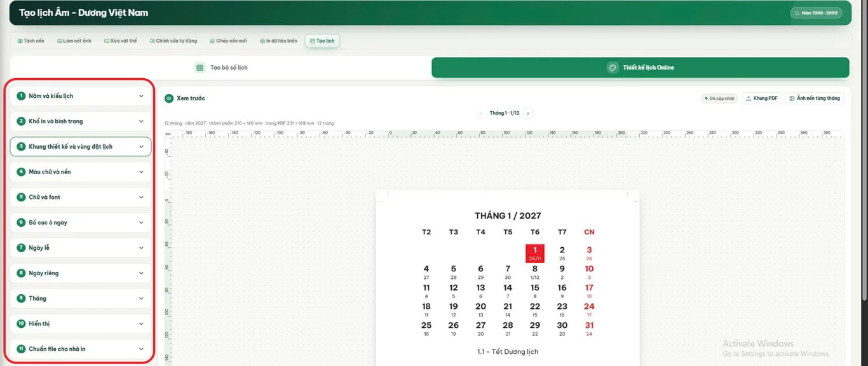Image resolution: width=868 pixels, height=366 pixels.
Task: Expand section 10 Hiển thị
Action: point(81,323)
